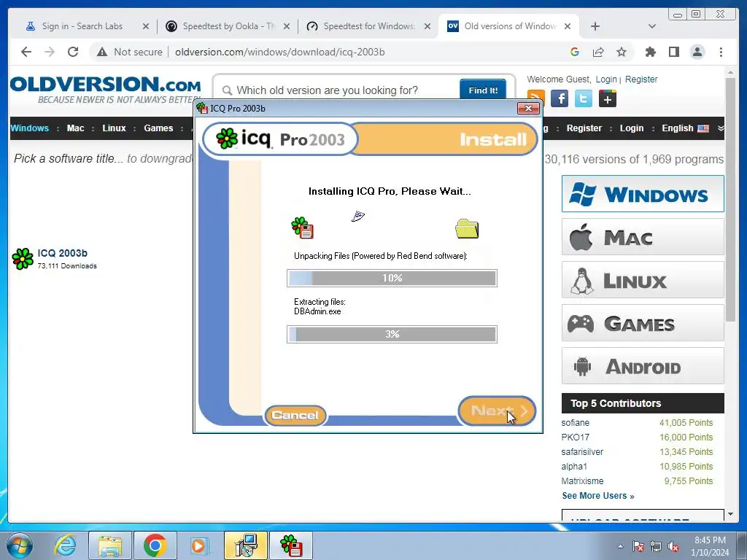This screenshot has width=747, height=560.
Task: Click the Linux category banner
Action: coord(643,279)
